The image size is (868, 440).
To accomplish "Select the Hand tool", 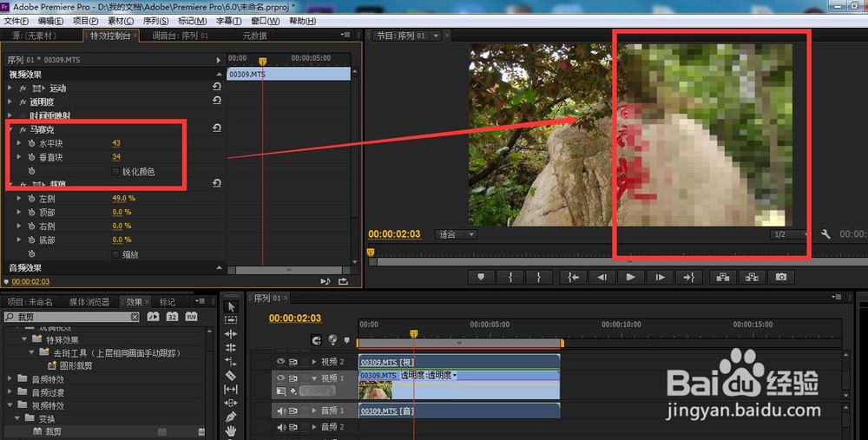I will (x=232, y=430).
